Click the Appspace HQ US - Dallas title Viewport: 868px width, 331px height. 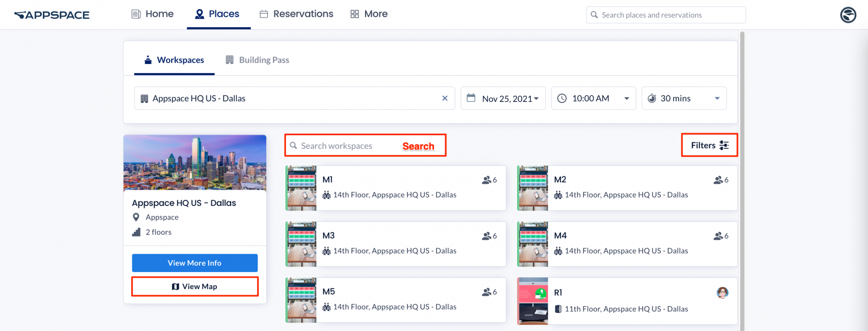coord(184,203)
